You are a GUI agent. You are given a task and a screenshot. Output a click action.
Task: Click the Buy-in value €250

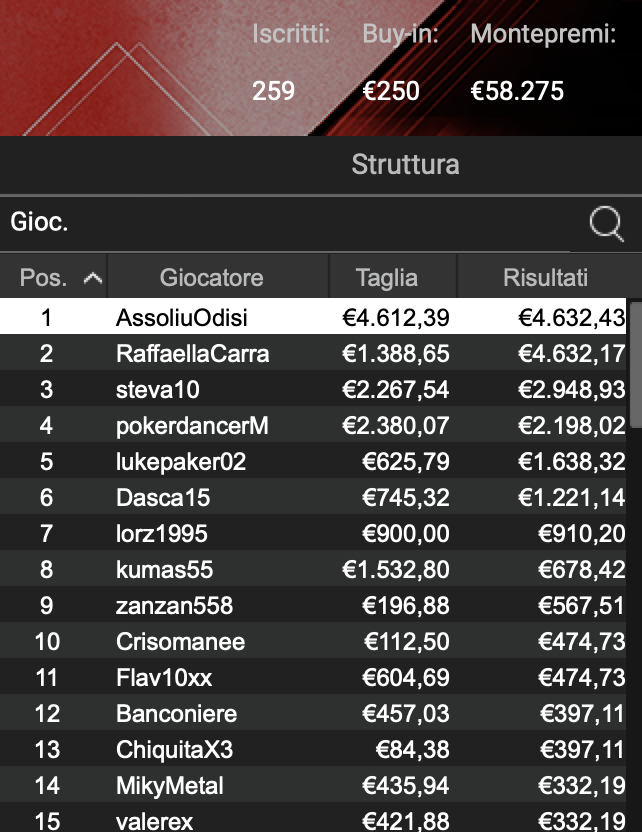tap(392, 91)
